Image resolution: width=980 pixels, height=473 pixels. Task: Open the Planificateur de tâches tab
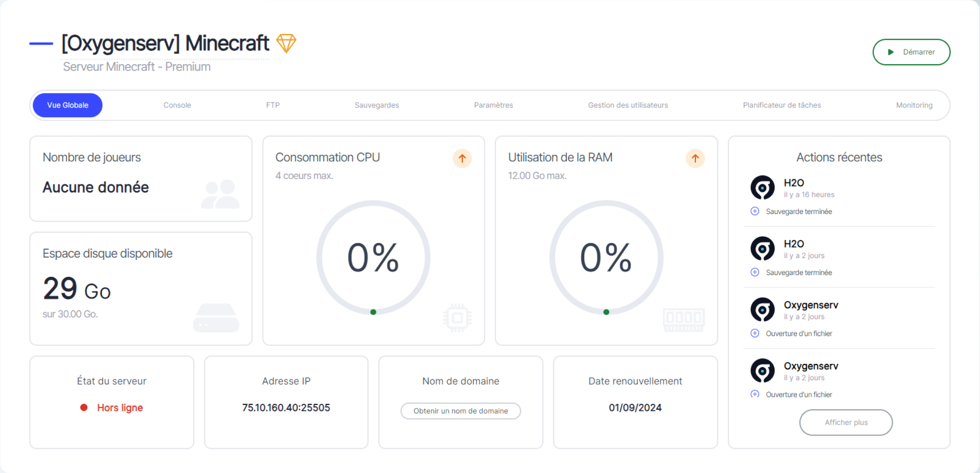click(x=782, y=105)
